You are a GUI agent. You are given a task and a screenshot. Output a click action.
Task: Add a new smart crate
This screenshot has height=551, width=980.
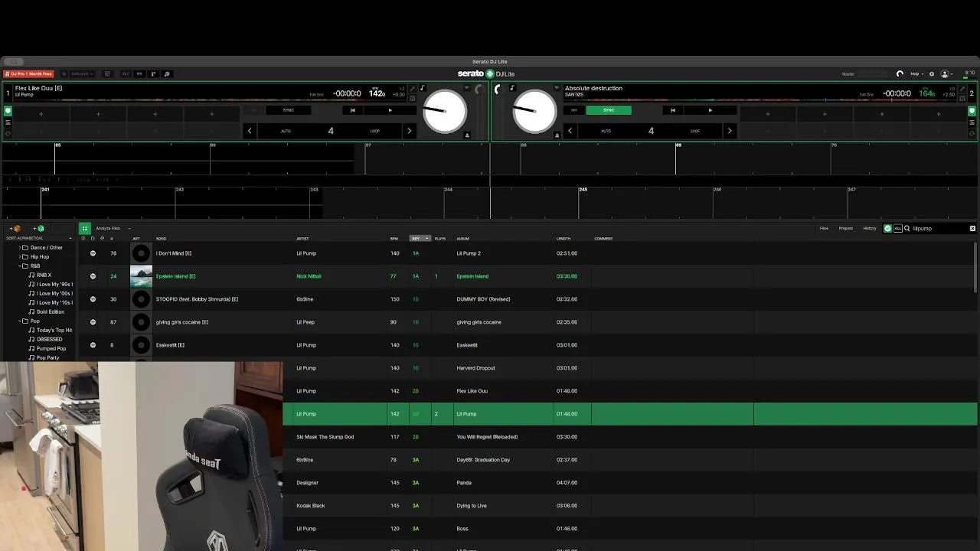pos(38,228)
